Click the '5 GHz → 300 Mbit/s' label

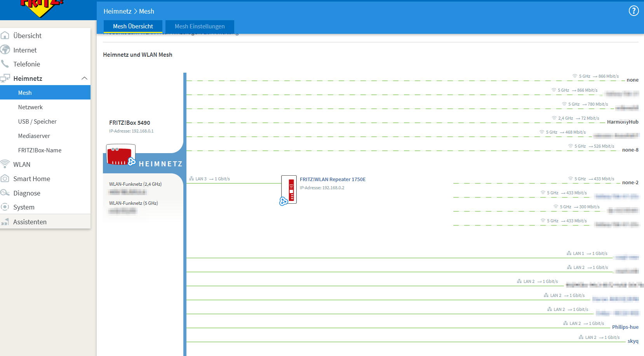(580, 207)
